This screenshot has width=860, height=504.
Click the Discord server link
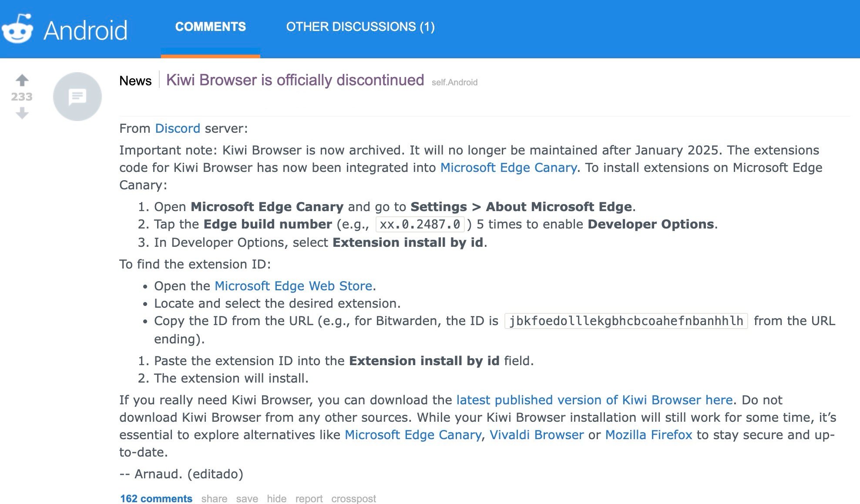tap(178, 128)
